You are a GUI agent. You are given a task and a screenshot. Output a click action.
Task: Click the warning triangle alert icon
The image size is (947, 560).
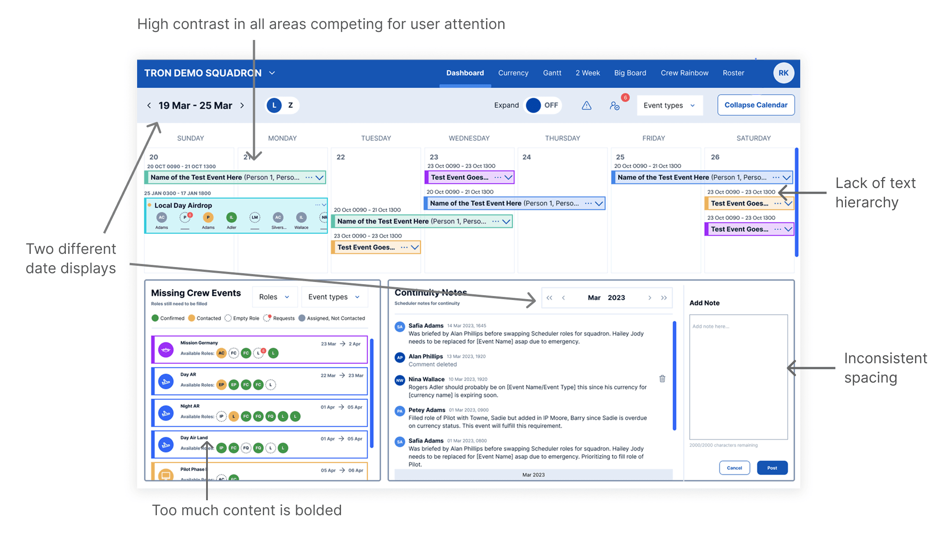586,105
